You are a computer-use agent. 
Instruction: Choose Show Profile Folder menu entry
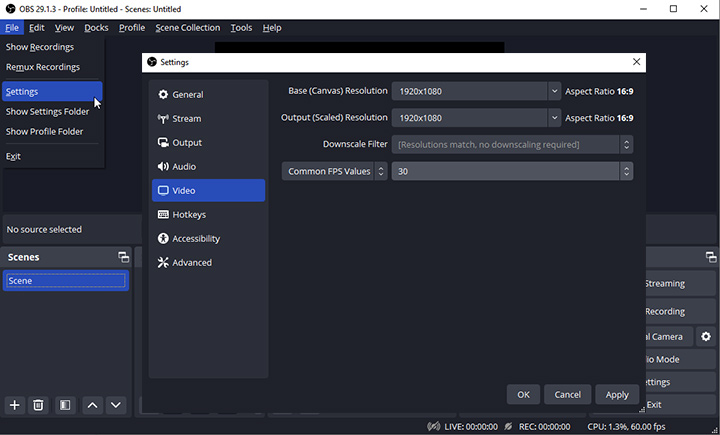[52, 131]
